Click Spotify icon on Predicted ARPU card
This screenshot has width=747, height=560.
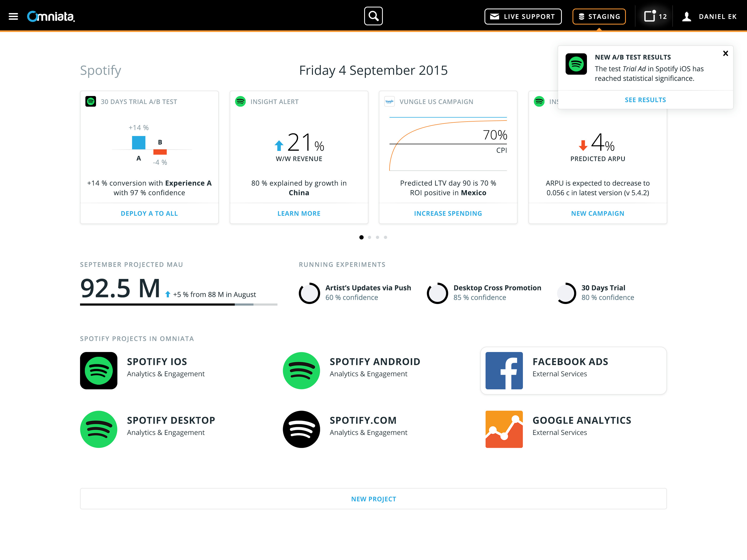point(539,101)
